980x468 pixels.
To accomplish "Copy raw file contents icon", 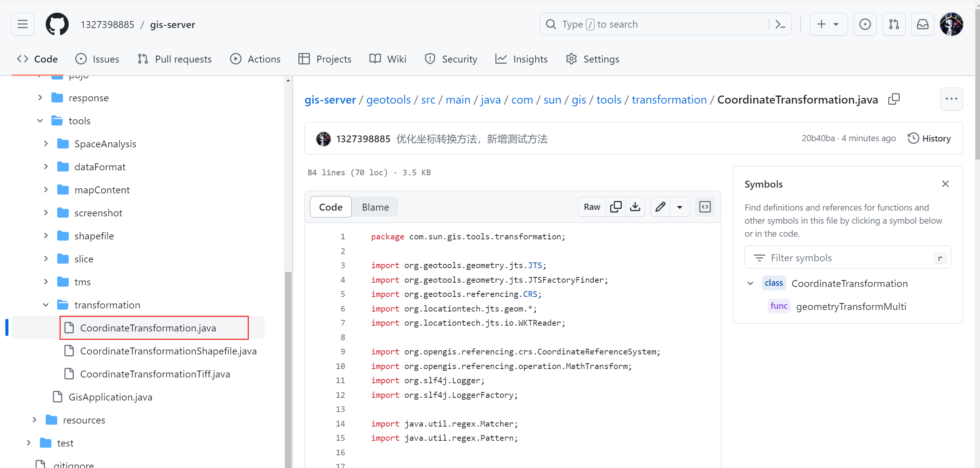I will [x=616, y=207].
